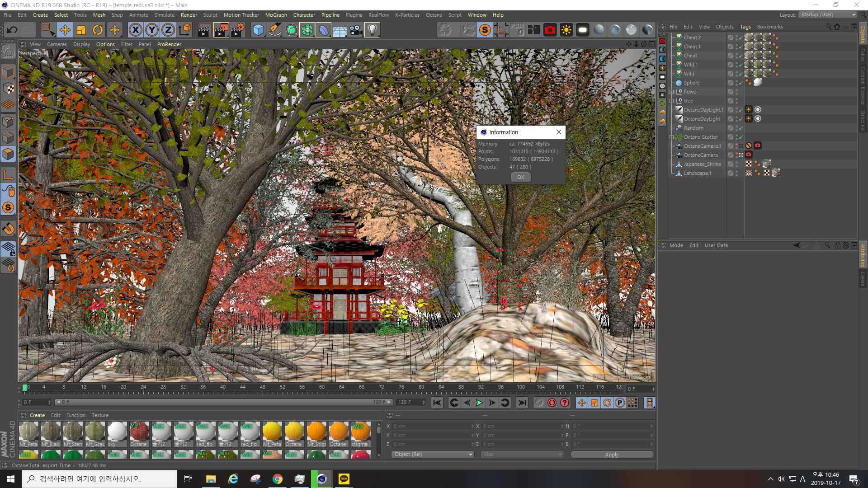Toggle Z axis lock
Viewport: 868px width, 488px height.
pyautogui.click(x=168, y=30)
